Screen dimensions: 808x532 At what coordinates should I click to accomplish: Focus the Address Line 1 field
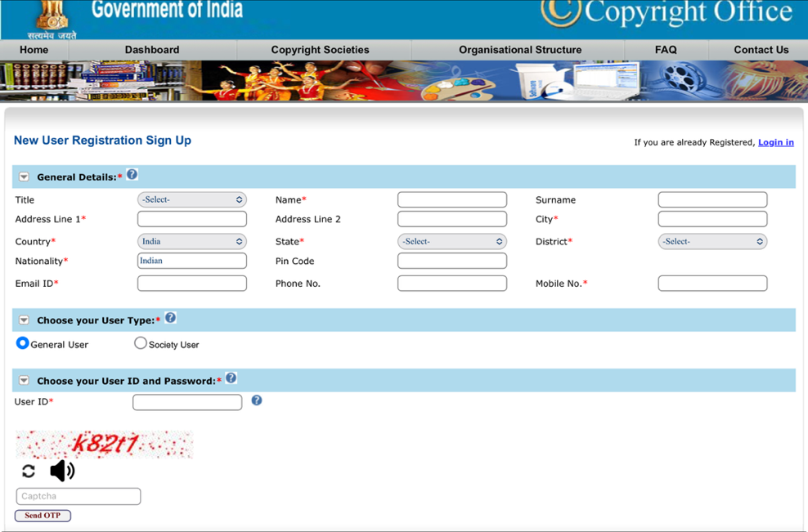191,219
